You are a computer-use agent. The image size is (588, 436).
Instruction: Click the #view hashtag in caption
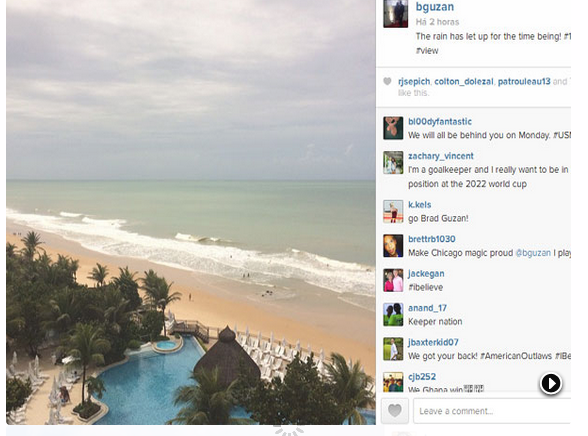pyautogui.click(x=427, y=51)
